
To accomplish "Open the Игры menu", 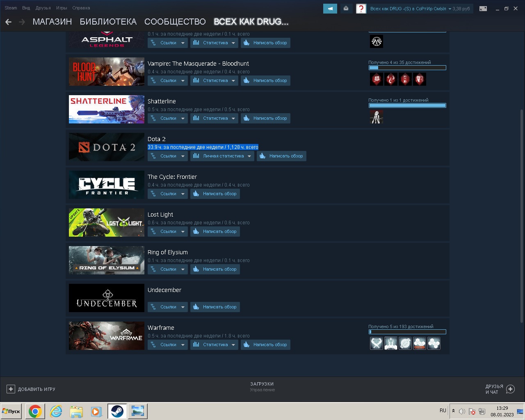I will point(62,8).
